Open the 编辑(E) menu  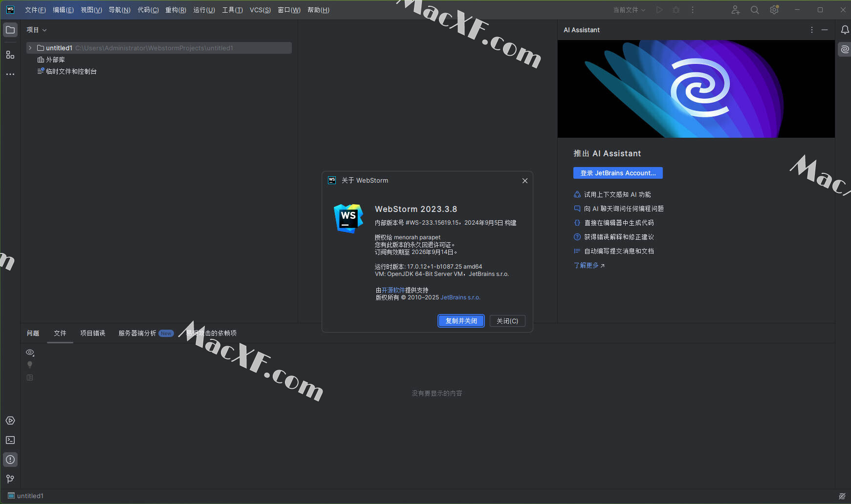pos(64,10)
